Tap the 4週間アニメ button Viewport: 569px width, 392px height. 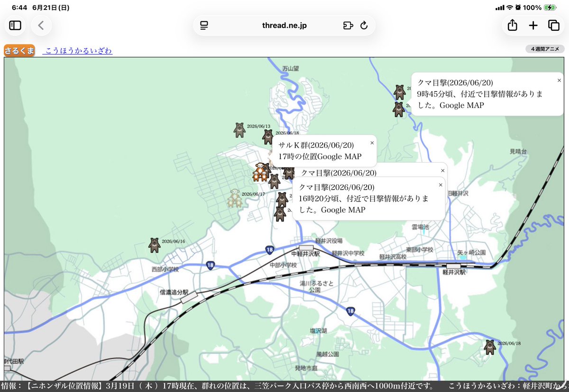coord(545,49)
